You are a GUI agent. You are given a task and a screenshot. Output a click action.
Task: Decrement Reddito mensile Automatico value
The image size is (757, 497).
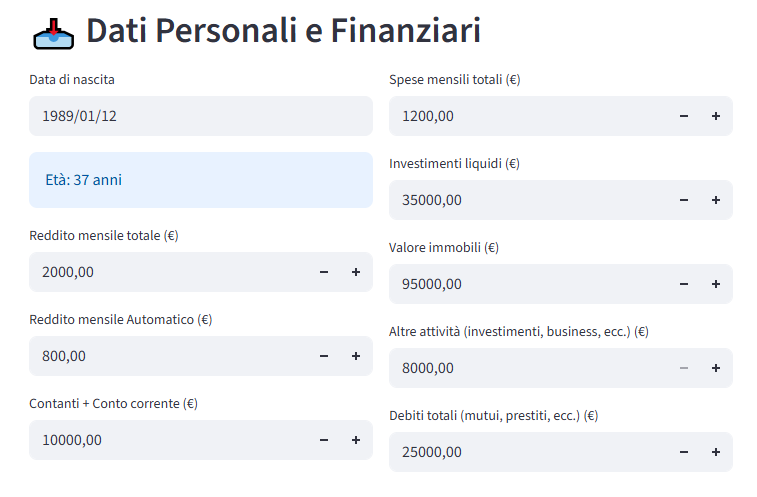point(323,356)
